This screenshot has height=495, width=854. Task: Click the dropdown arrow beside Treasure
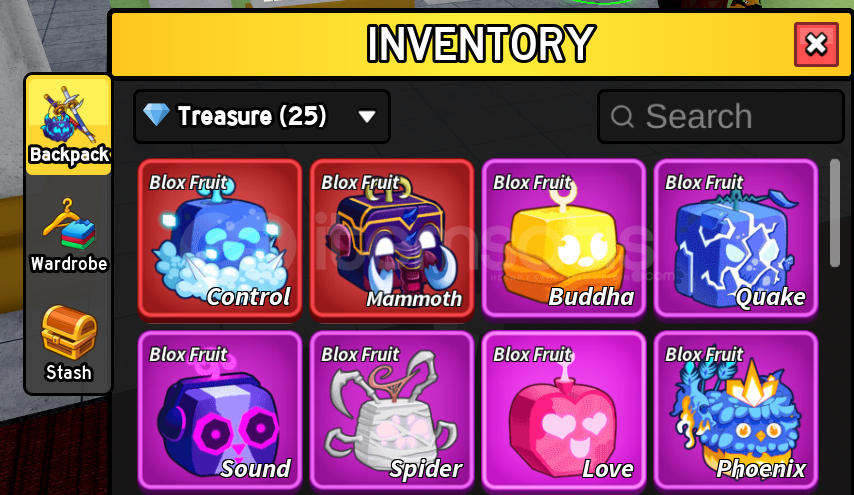pyautogui.click(x=367, y=116)
